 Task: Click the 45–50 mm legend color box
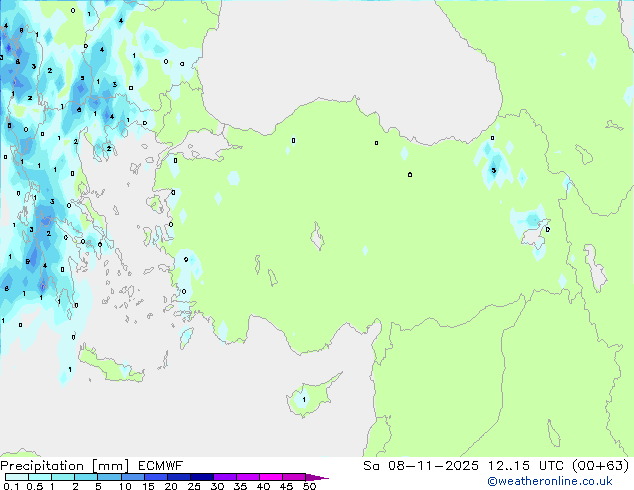(x=294, y=477)
